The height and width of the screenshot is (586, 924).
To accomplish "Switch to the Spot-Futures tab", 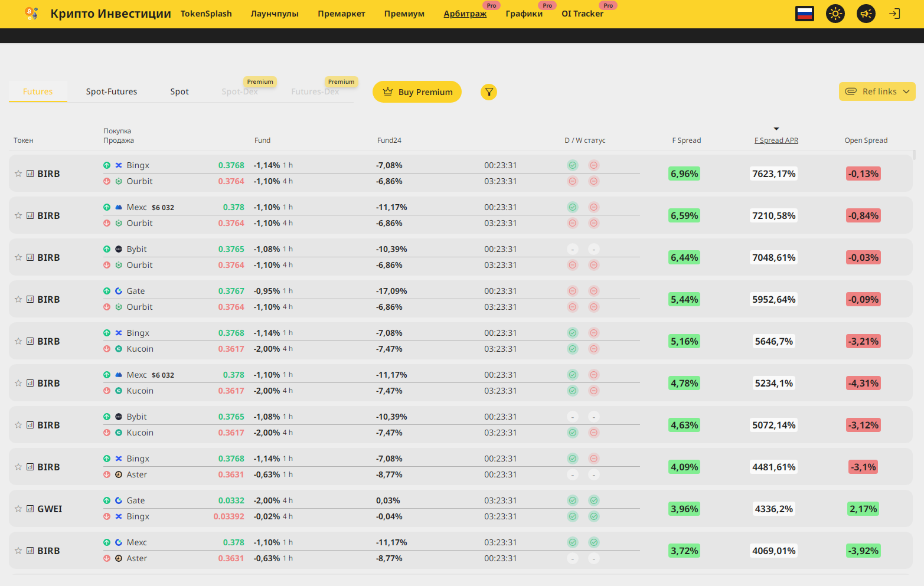I will (x=112, y=91).
